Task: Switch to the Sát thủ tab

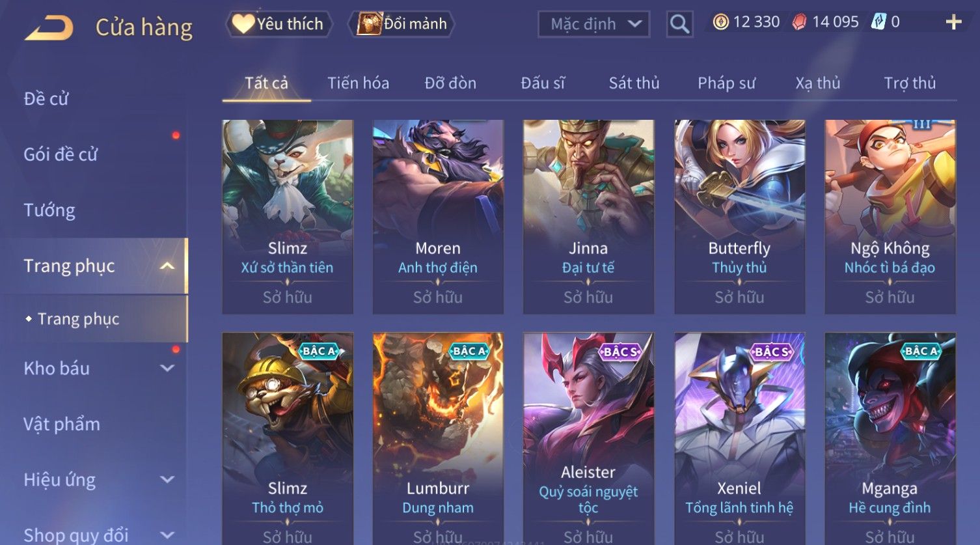Action: tap(634, 83)
